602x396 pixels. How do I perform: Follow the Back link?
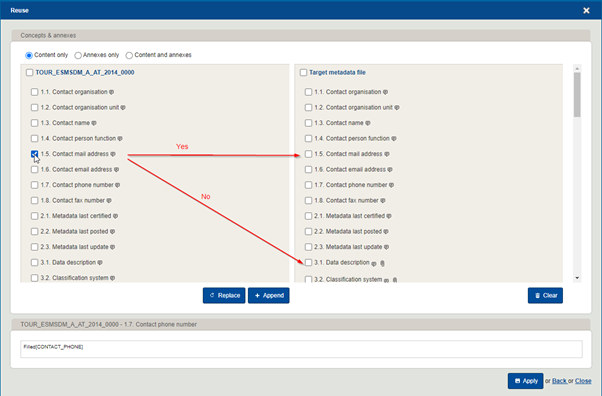tap(559, 381)
